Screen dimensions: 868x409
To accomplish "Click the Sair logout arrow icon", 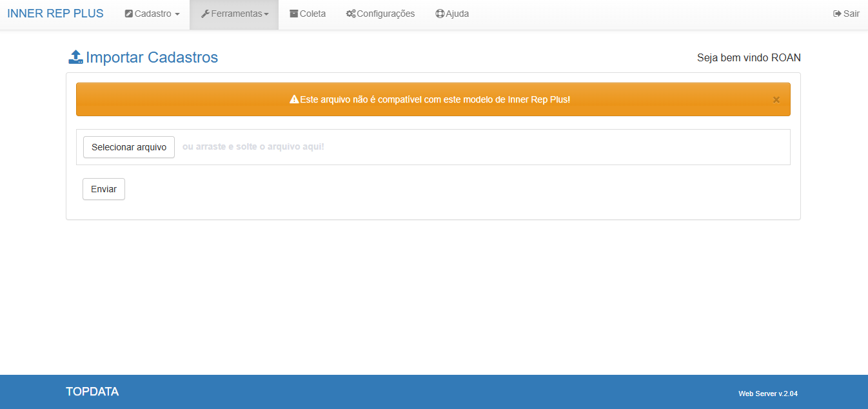I will (x=837, y=14).
